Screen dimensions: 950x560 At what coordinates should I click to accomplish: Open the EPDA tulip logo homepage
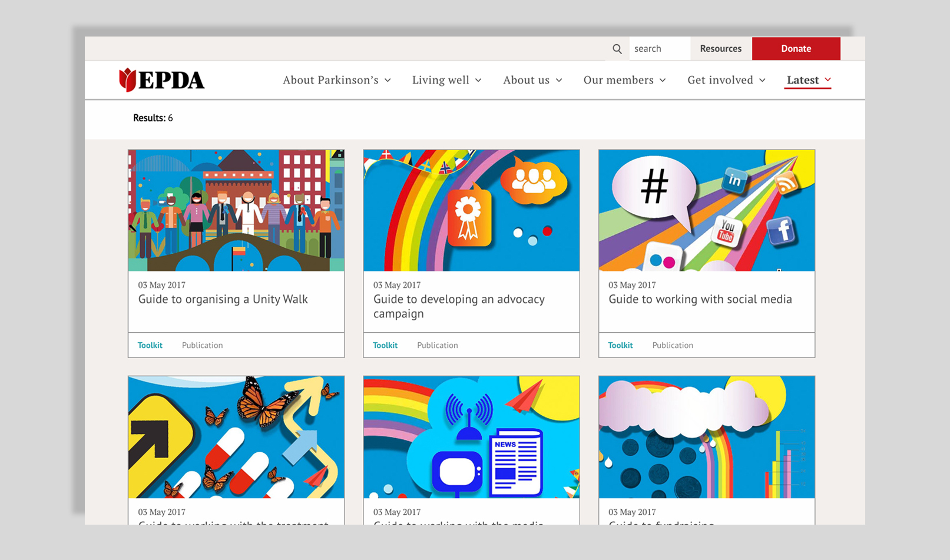click(x=161, y=80)
